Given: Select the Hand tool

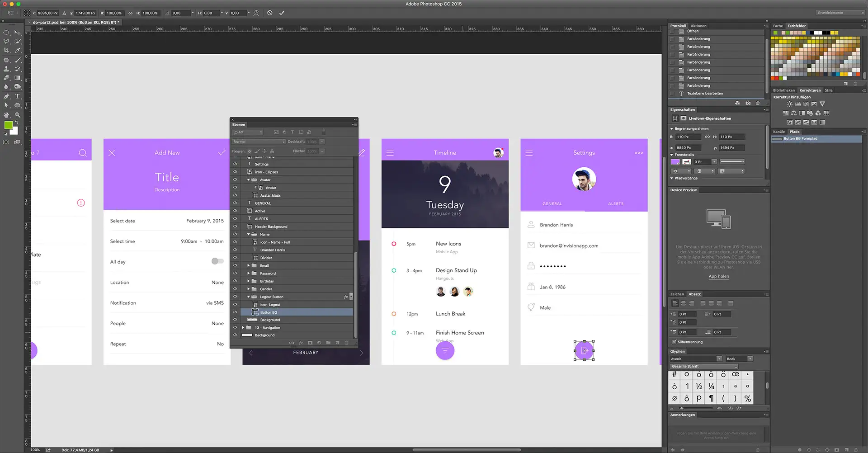Looking at the screenshot, I should click(6, 115).
